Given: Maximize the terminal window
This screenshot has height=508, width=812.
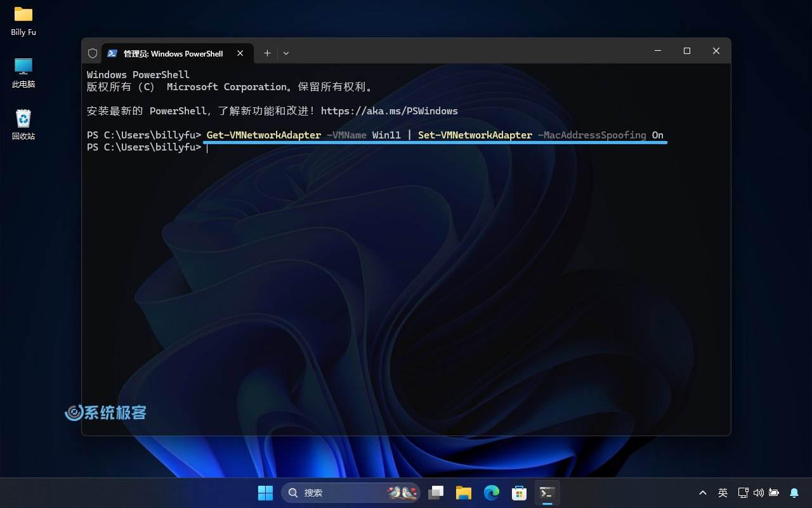Looking at the screenshot, I should point(687,51).
